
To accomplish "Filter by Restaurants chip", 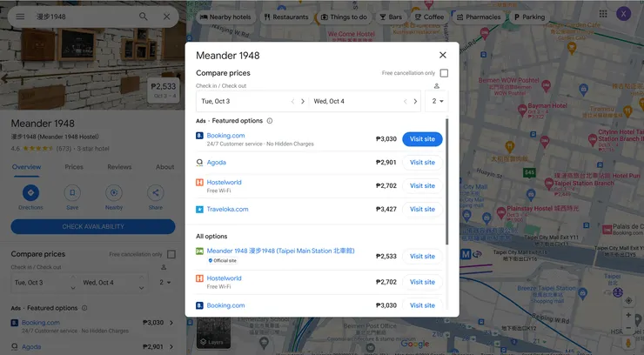I will coord(285,17).
